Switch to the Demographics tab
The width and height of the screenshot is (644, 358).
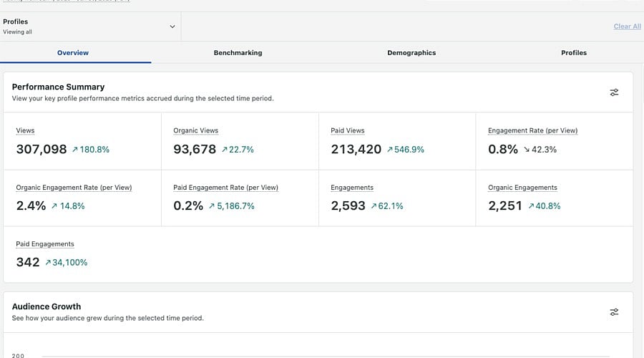coord(411,52)
